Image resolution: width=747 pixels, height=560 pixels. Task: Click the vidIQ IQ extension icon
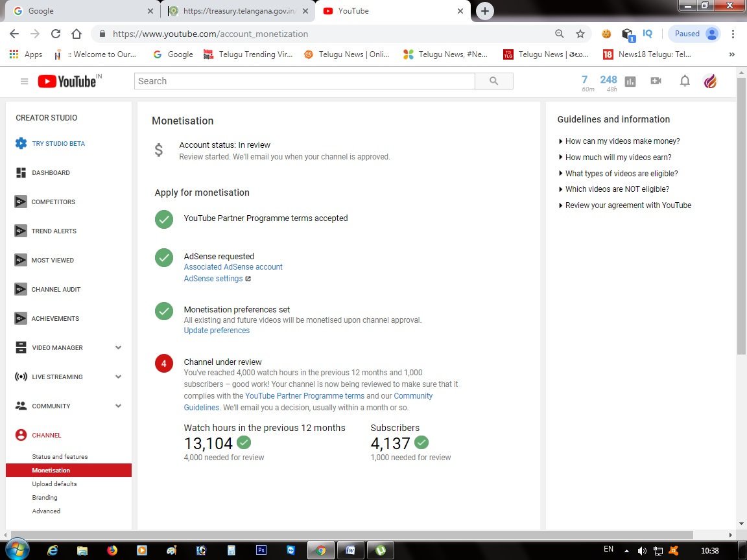click(647, 34)
